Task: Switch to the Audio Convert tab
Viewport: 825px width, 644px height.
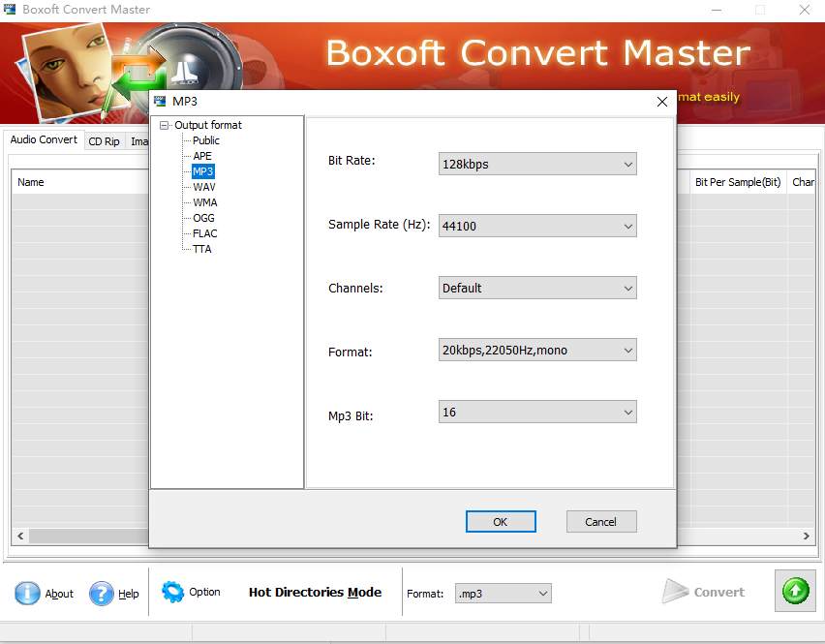Action: click(x=44, y=140)
